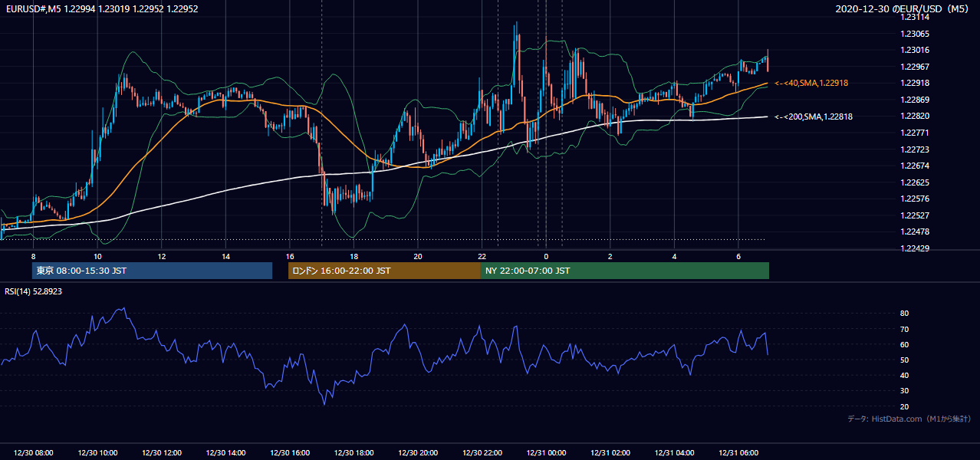The image size is (980, 460).
Task: Click the RSI 50 level label
Action: click(x=905, y=360)
